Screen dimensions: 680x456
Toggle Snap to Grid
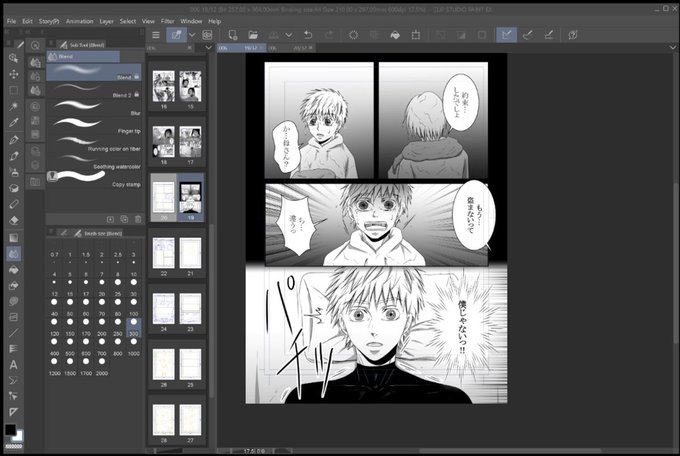[x=549, y=35]
